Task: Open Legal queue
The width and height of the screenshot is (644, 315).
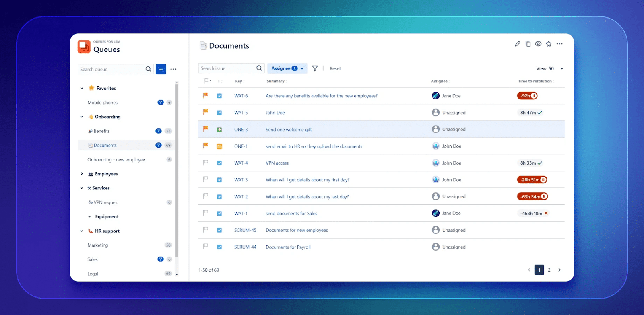Action: [93, 274]
